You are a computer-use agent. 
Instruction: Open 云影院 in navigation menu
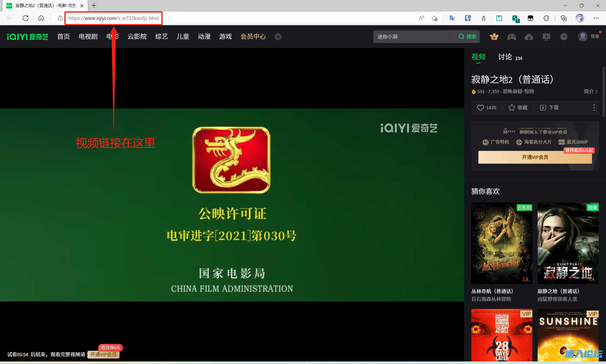[x=137, y=37]
